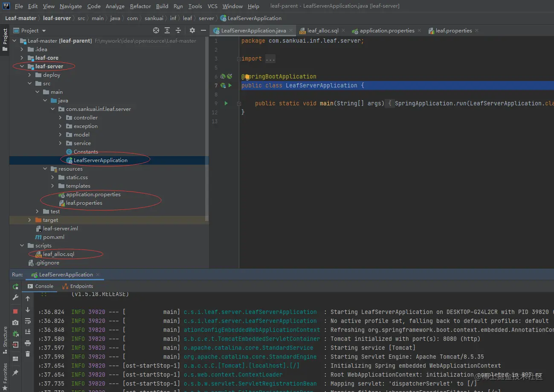
Task: Open the Build menu
Action: pos(162,6)
